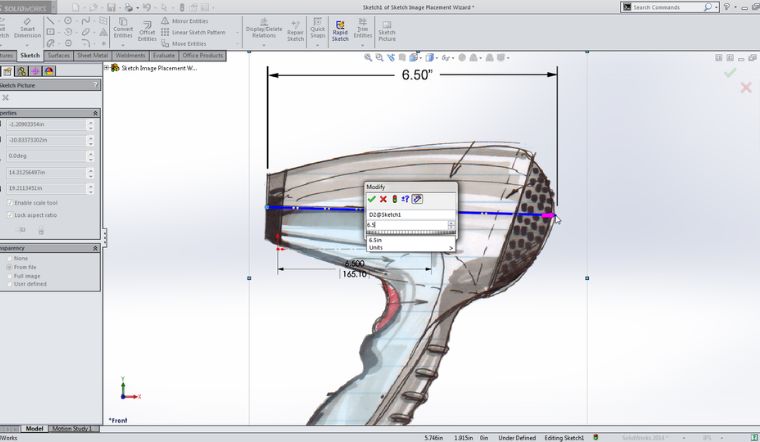The width and height of the screenshot is (760, 442).
Task: Switch to the Weldments tab
Action: [x=130, y=55]
